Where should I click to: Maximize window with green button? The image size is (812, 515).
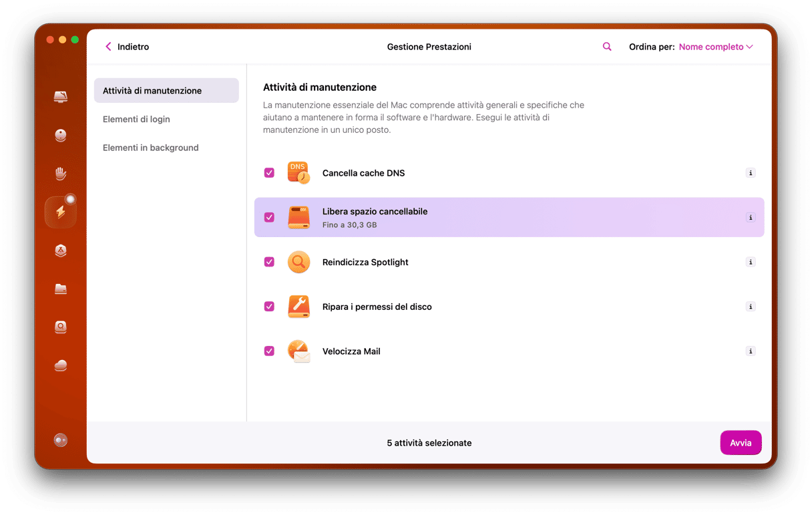[75, 40]
